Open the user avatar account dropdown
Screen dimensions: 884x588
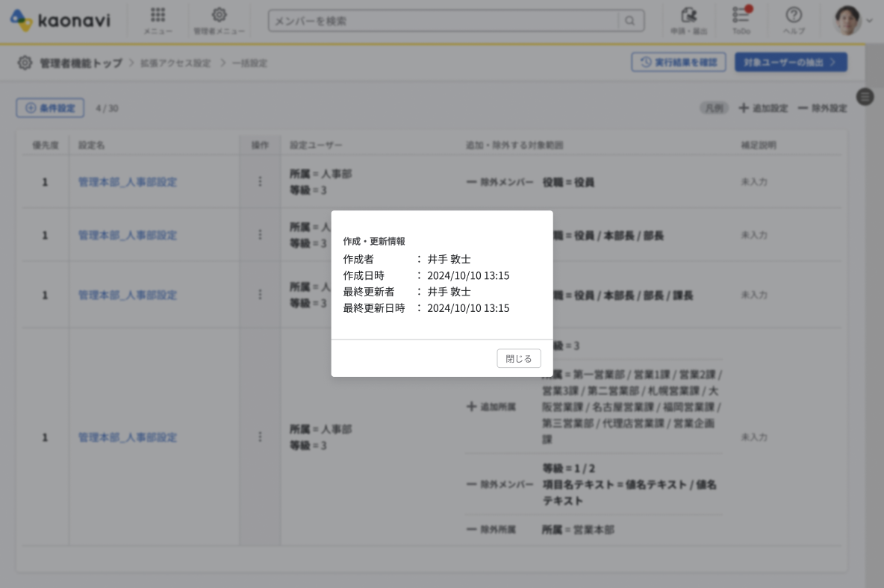853,21
